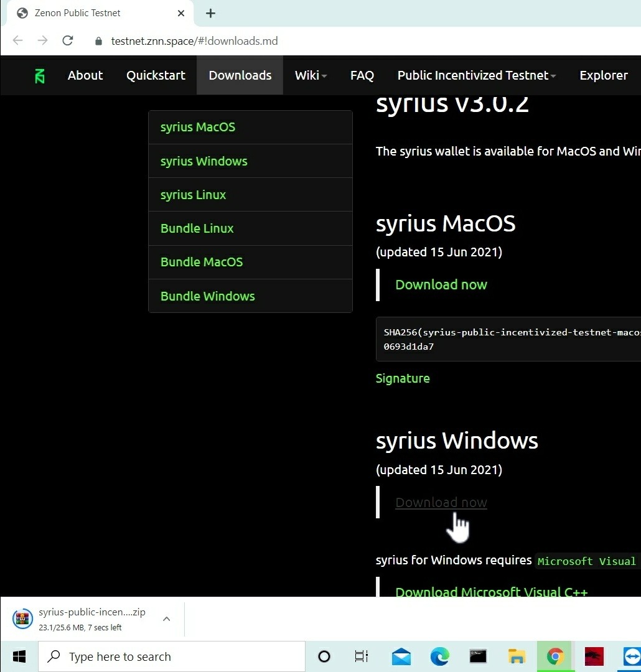Reload the page with refresh icon
This screenshot has height=672, width=641.
68,40
